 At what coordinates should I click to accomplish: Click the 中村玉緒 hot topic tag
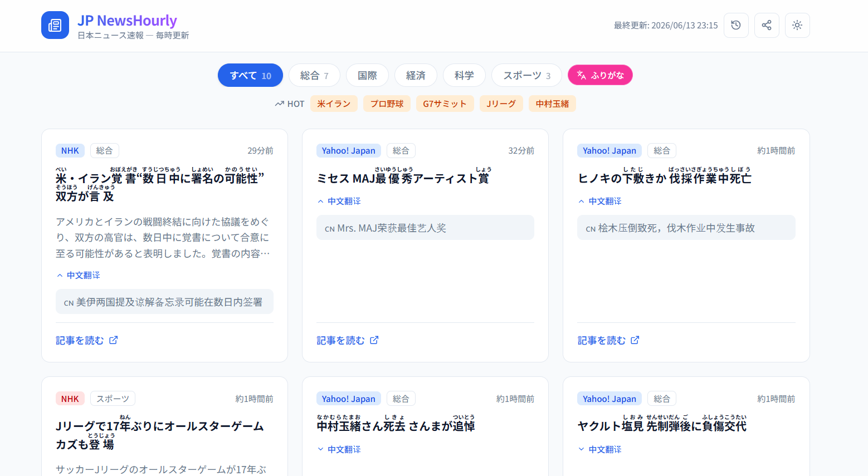point(552,104)
